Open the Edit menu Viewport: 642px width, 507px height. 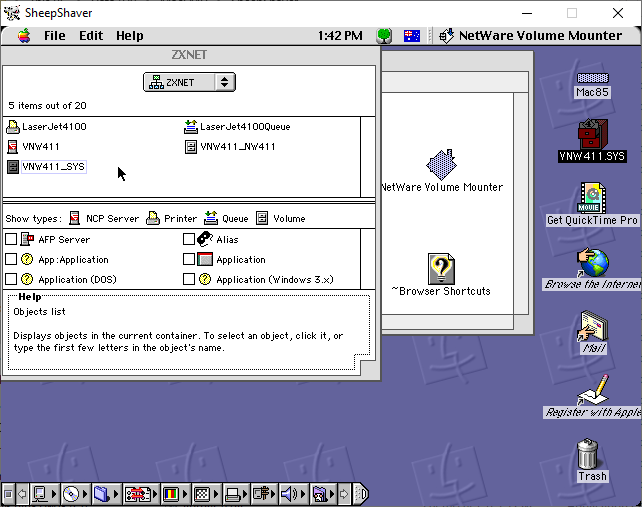pos(91,36)
